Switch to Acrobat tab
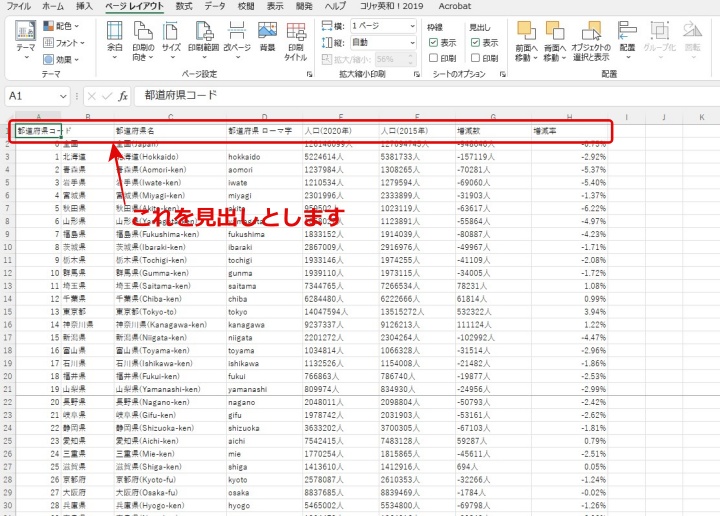720x516 pixels. tap(455, 6)
